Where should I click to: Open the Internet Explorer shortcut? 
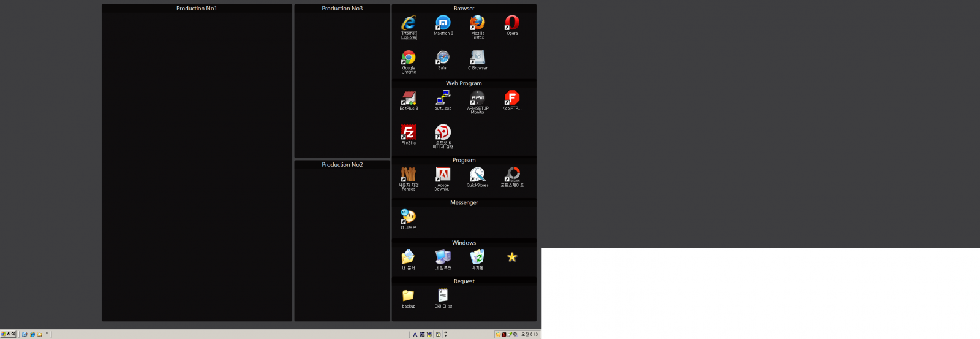pos(409,24)
